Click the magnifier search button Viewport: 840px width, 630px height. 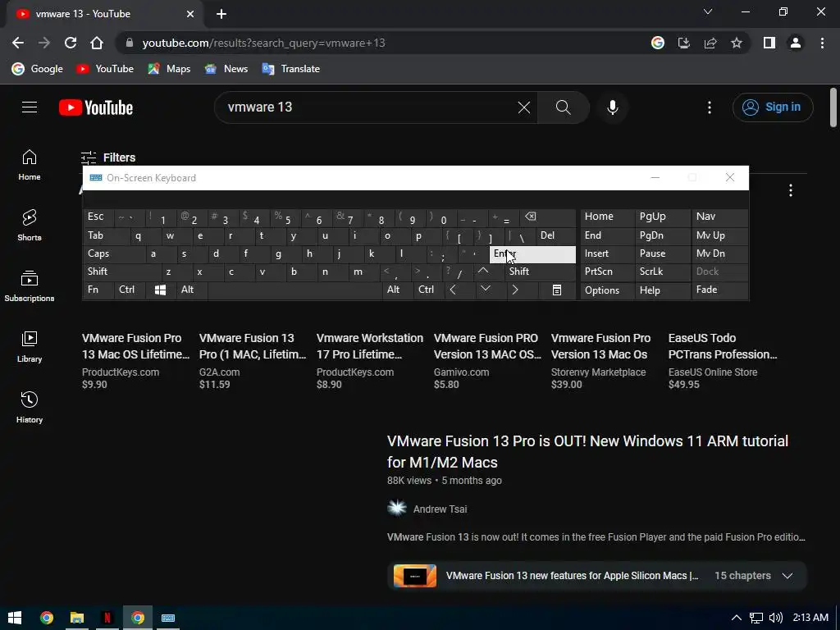pyautogui.click(x=563, y=107)
